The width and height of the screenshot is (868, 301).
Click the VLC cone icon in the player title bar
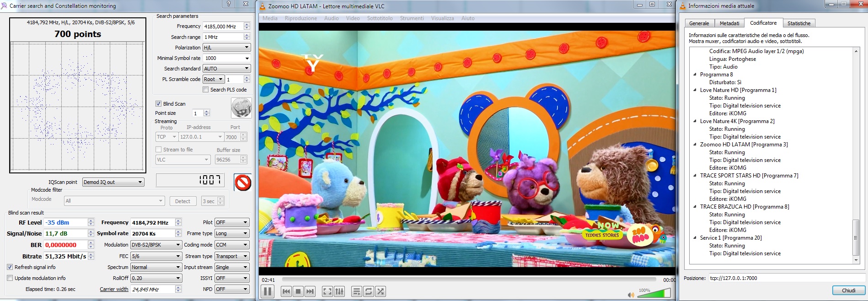coord(263,6)
